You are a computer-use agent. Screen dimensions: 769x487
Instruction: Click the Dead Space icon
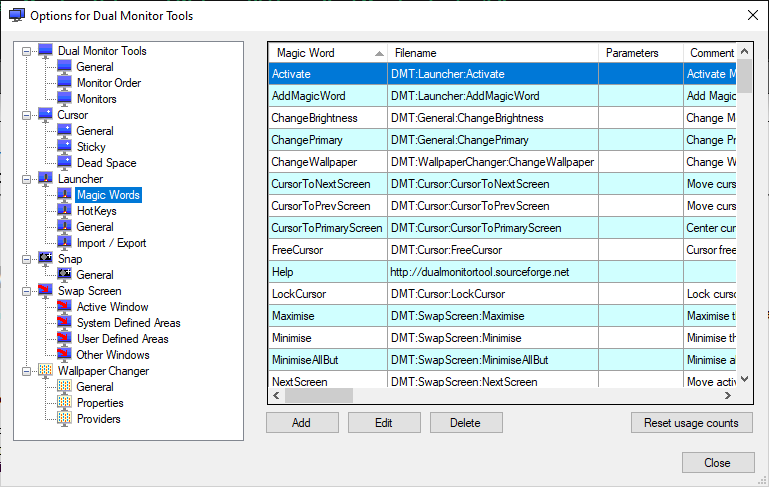coord(64,163)
